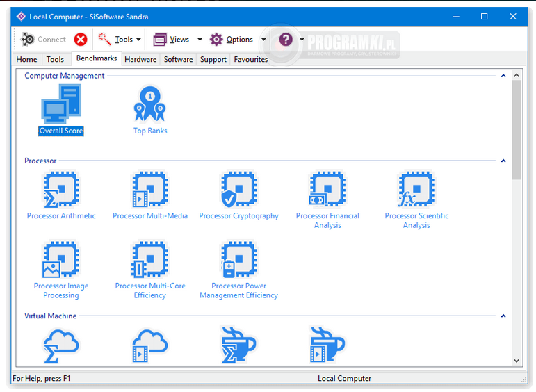This screenshot has height=392, width=536.
Task: Click the cloud with sigma Virtual Machine icon
Action: point(61,345)
